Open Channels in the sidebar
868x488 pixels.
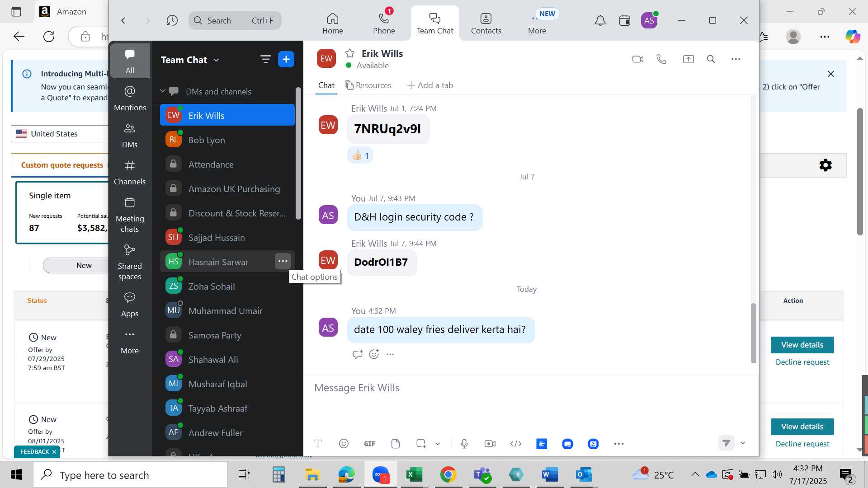coord(130,172)
